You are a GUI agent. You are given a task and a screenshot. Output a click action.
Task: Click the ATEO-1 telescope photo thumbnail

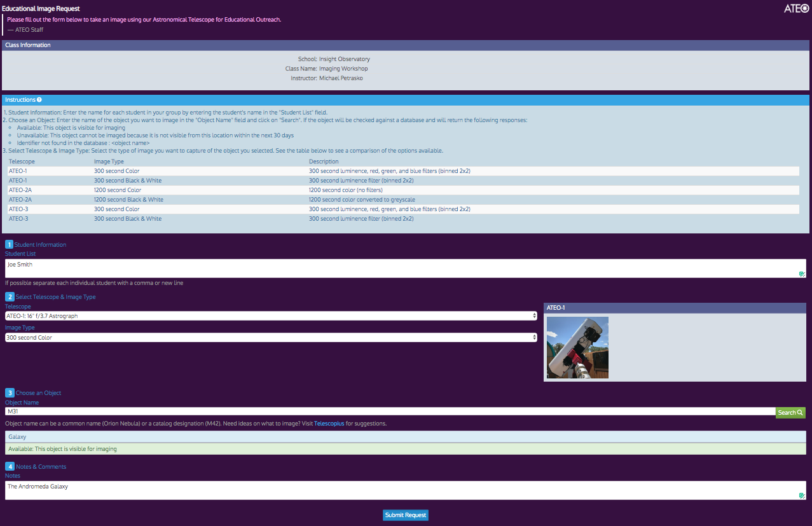click(x=577, y=347)
